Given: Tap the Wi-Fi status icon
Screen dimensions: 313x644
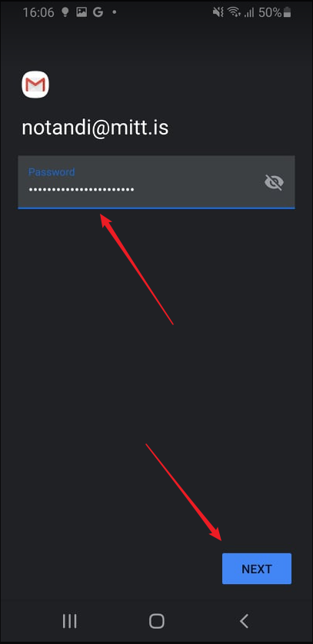Looking at the screenshot, I should click(x=234, y=12).
